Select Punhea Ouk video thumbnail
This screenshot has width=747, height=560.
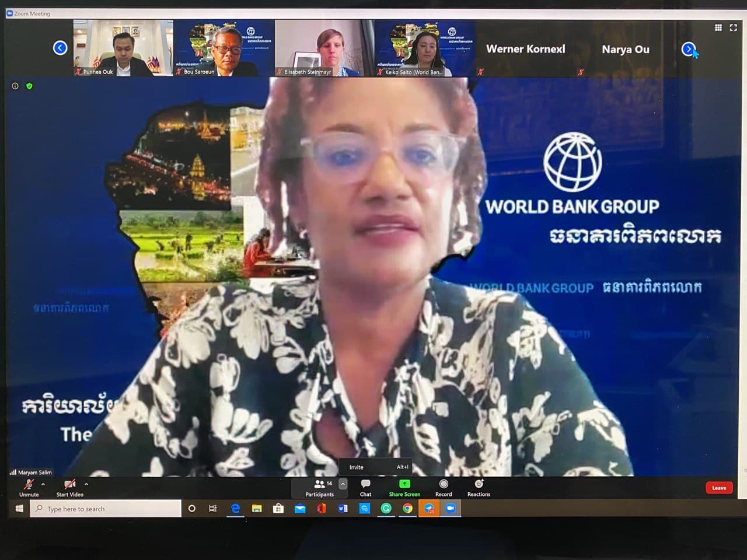123,48
